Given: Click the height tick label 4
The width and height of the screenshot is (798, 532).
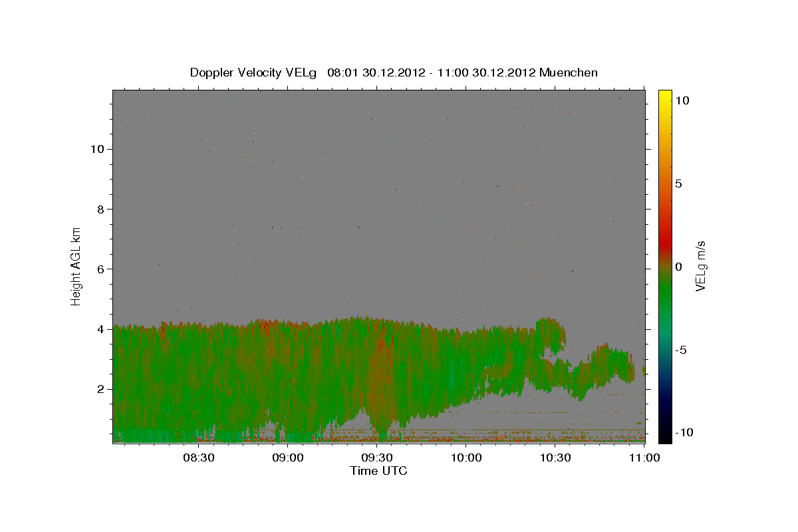Looking at the screenshot, I should click(x=101, y=329).
